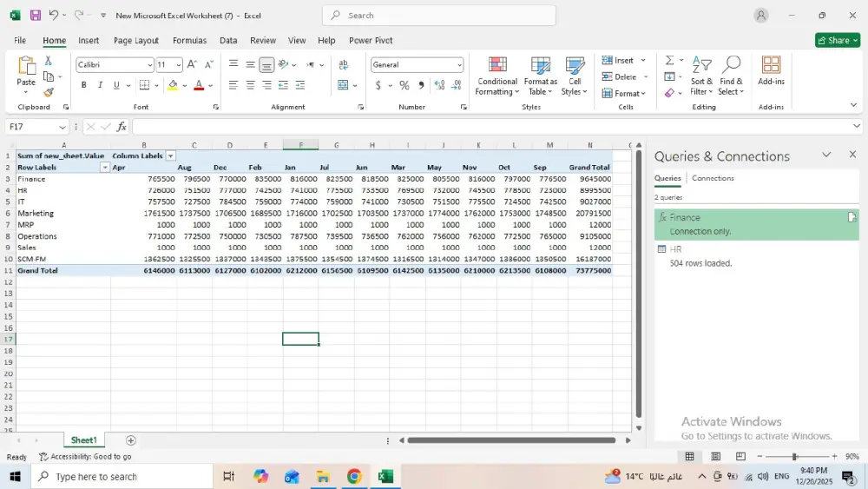Click the AutoSum sigma icon
The image size is (868, 489).
[x=669, y=60]
